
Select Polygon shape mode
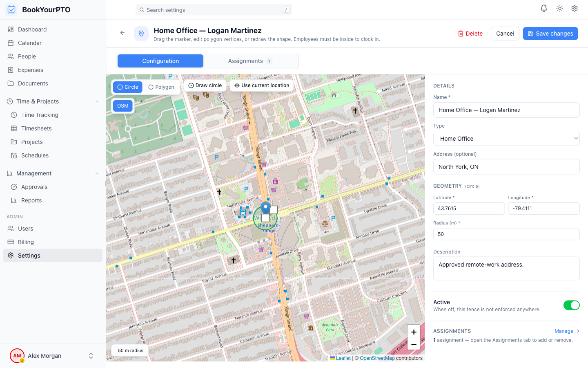point(161,87)
